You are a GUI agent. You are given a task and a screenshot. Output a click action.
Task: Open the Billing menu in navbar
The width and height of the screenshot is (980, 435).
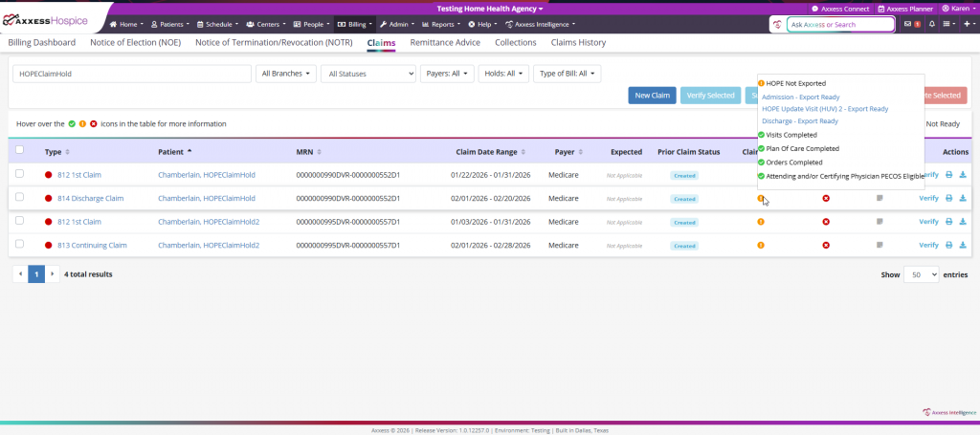tap(353, 24)
